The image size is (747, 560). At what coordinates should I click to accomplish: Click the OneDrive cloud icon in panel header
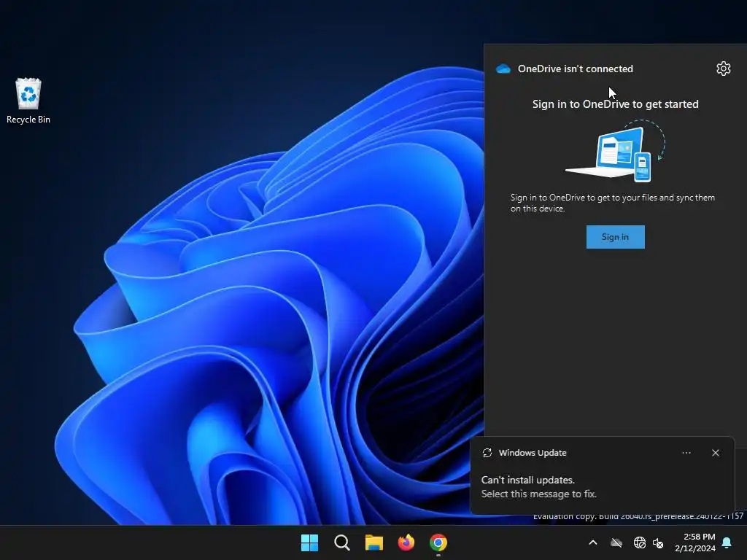[503, 69]
